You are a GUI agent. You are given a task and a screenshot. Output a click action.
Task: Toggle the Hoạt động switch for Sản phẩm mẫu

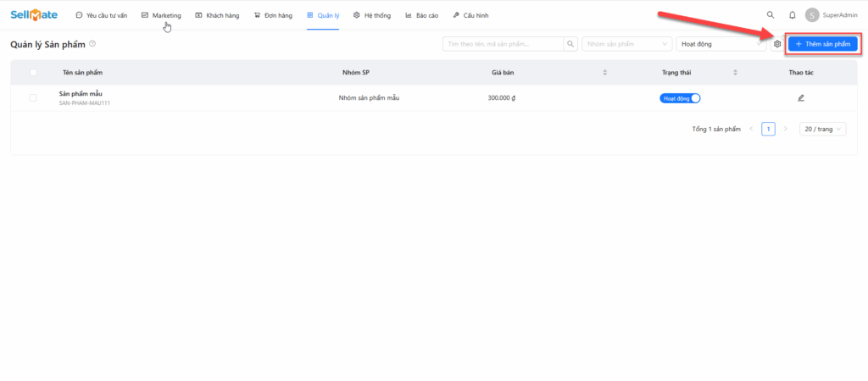point(681,98)
